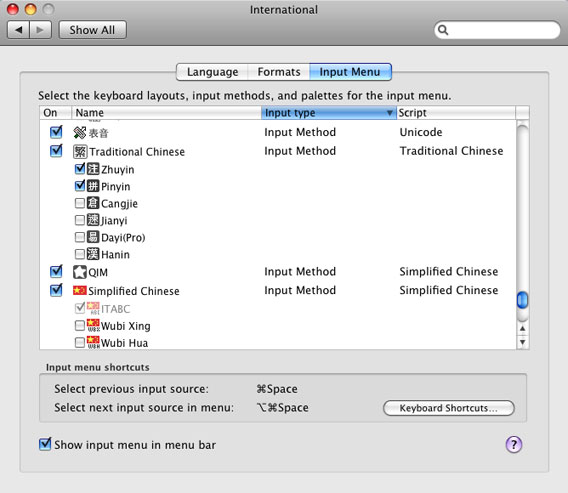Toggle the Traditional Chinese checkbox
The width and height of the screenshot is (568, 493).
click(56, 150)
